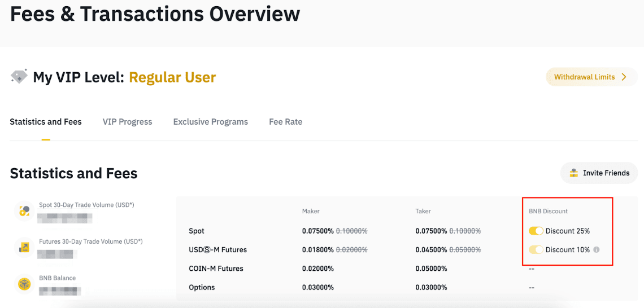Click the struck-through 0.02000% futures maker fee
This screenshot has height=308, width=644.
point(351,249)
